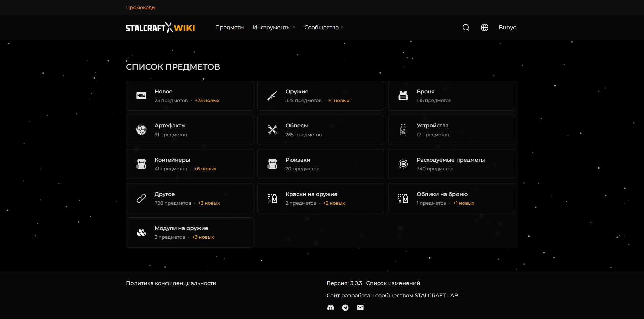Open the search magnifier icon
The image size is (644, 319).
pyautogui.click(x=466, y=27)
